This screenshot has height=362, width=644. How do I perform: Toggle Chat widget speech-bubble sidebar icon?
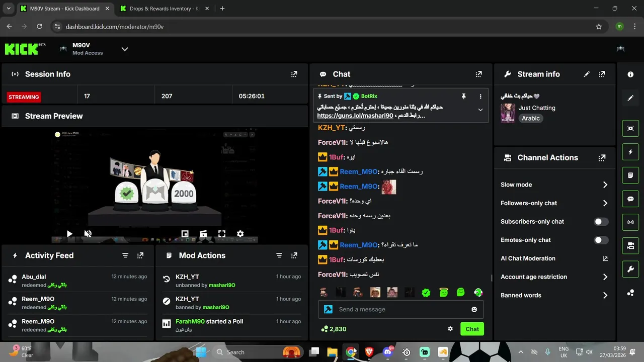630,199
